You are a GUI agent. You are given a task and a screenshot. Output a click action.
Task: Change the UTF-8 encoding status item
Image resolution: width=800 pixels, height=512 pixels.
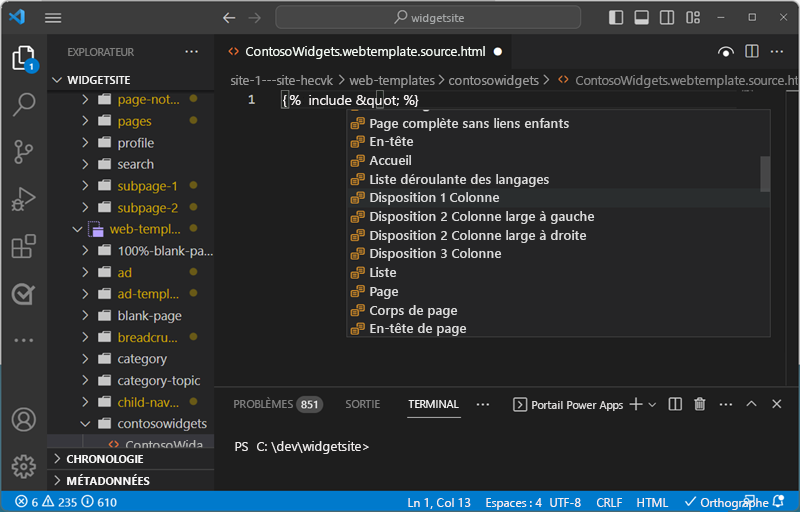(565, 503)
